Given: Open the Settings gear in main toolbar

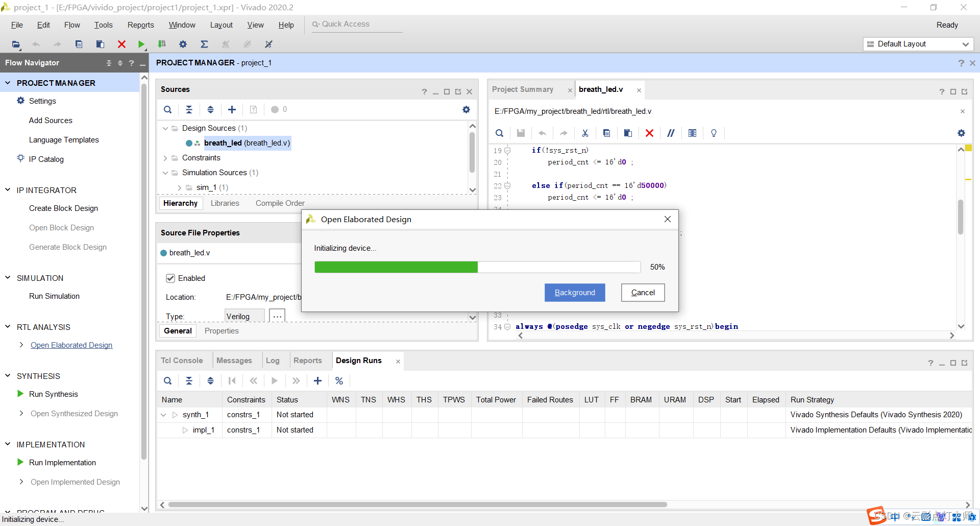Looking at the screenshot, I should tap(183, 44).
